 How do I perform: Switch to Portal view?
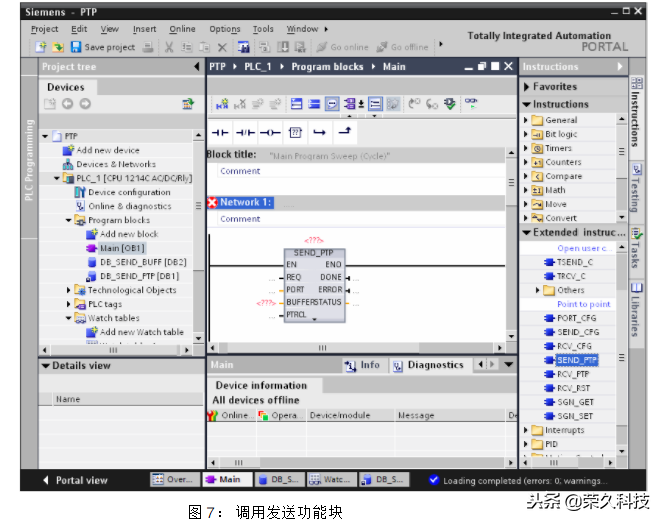point(76,480)
